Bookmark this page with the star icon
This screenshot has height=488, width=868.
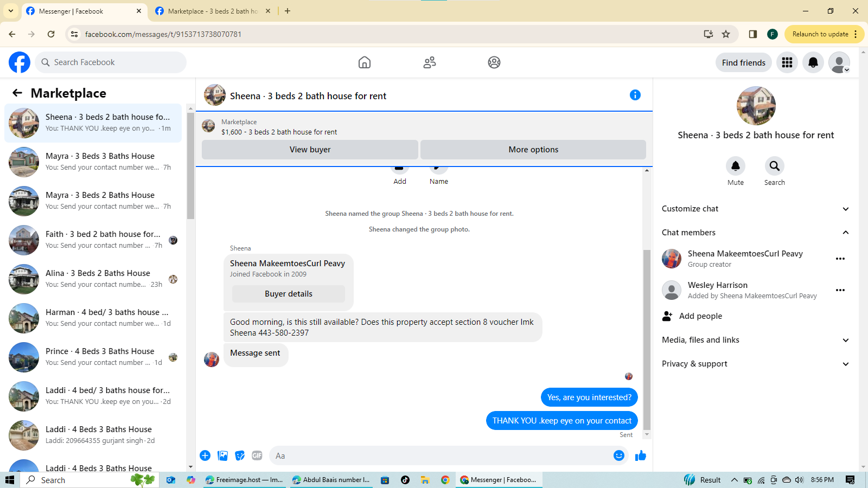click(x=726, y=34)
